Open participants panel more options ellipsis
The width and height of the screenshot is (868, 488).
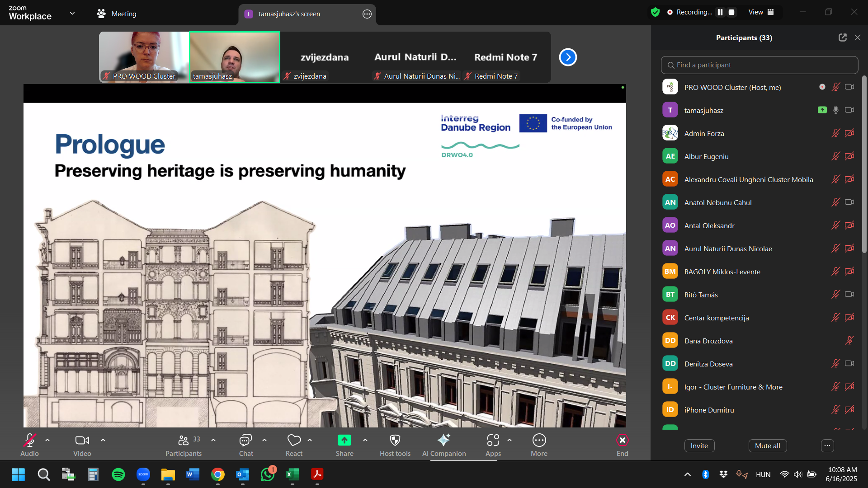(x=827, y=446)
